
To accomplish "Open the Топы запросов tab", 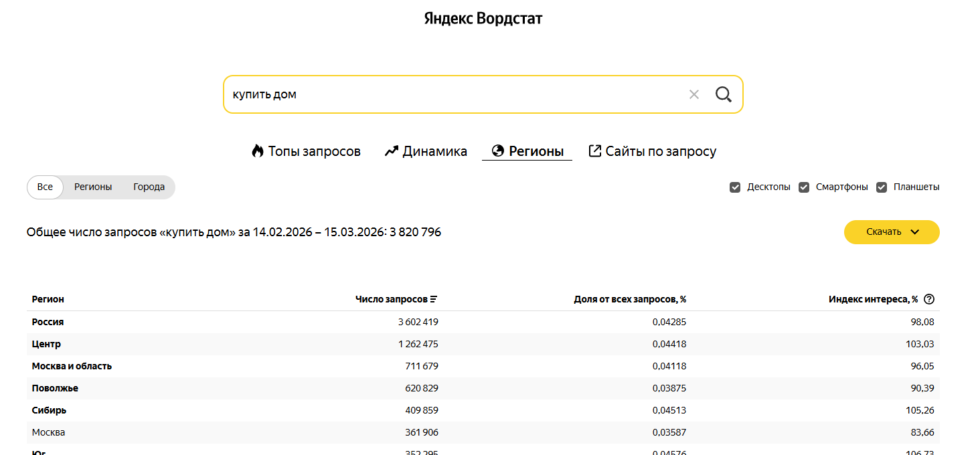I will 306,151.
